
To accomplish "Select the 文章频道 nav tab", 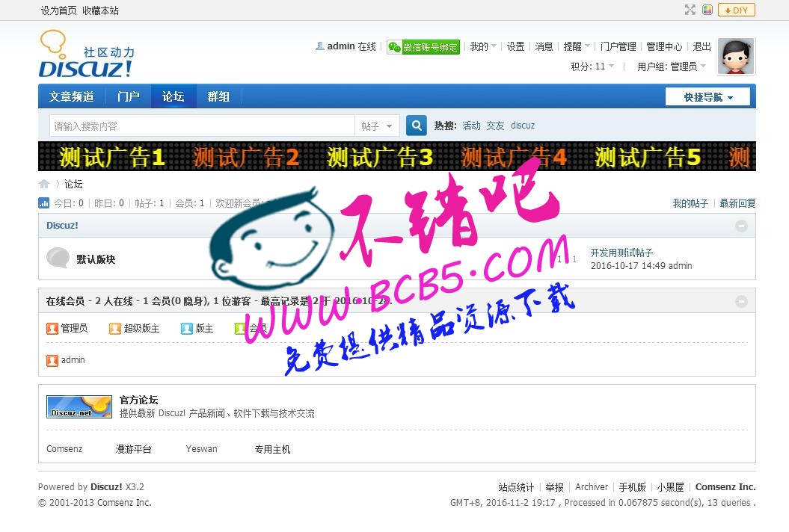I will [72, 96].
